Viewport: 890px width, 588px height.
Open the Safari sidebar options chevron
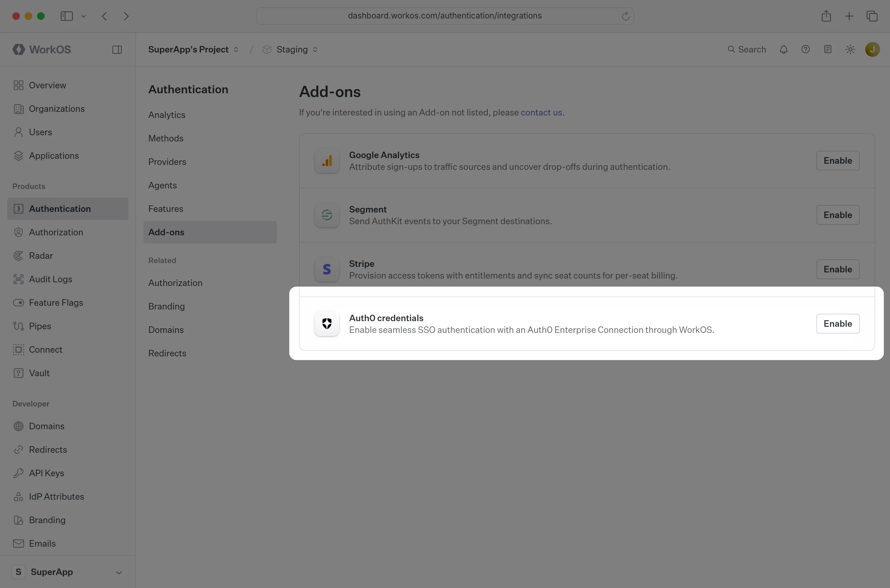coord(84,16)
